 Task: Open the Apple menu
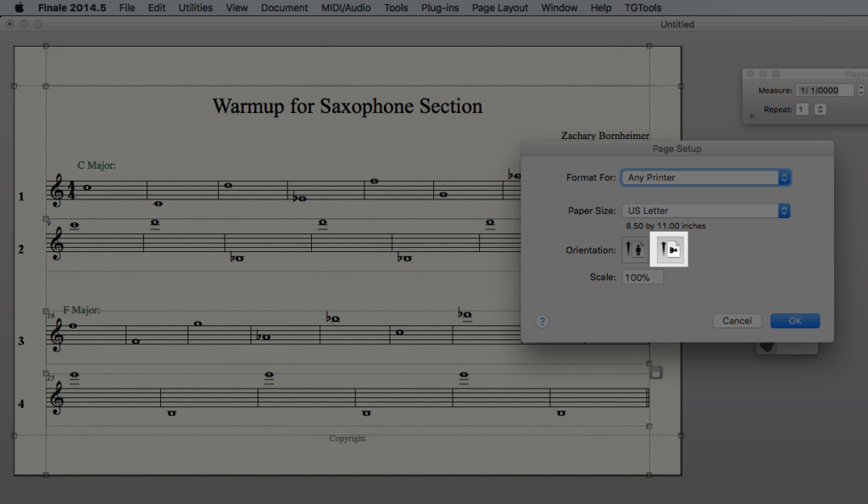(x=19, y=8)
